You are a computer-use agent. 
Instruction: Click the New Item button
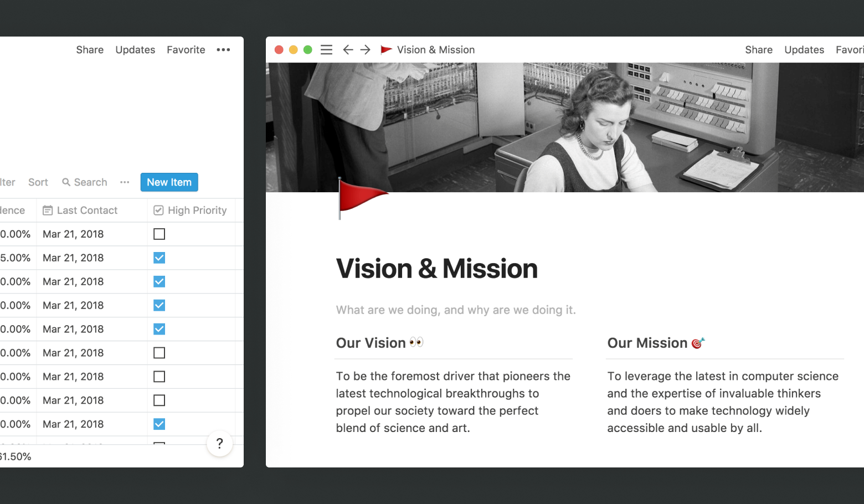tap(169, 182)
